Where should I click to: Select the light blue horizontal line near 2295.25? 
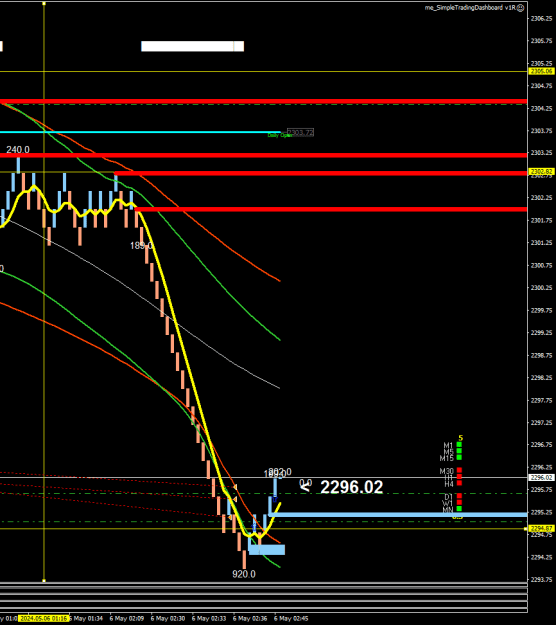[x=399, y=515]
